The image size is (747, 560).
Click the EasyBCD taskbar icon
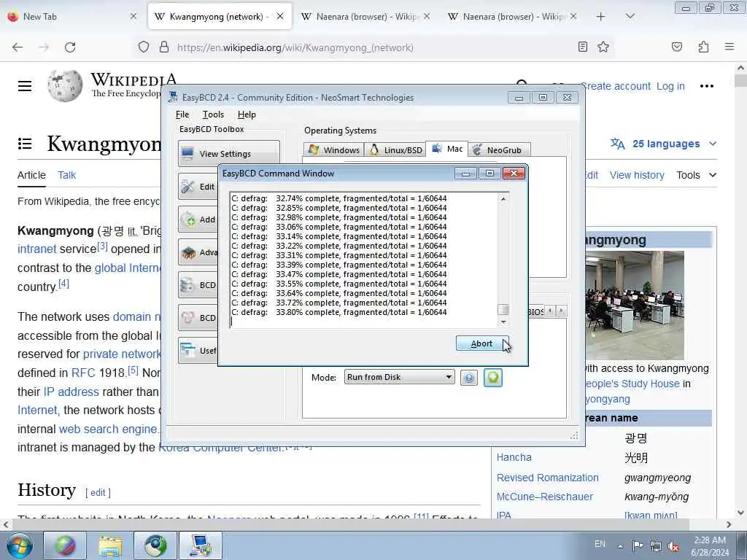[x=200, y=545]
